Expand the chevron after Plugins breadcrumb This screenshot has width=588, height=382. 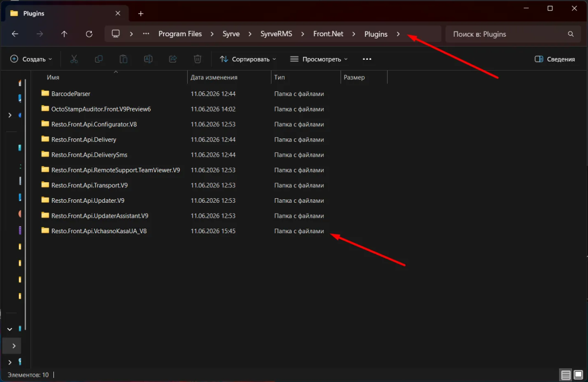pyautogui.click(x=399, y=34)
